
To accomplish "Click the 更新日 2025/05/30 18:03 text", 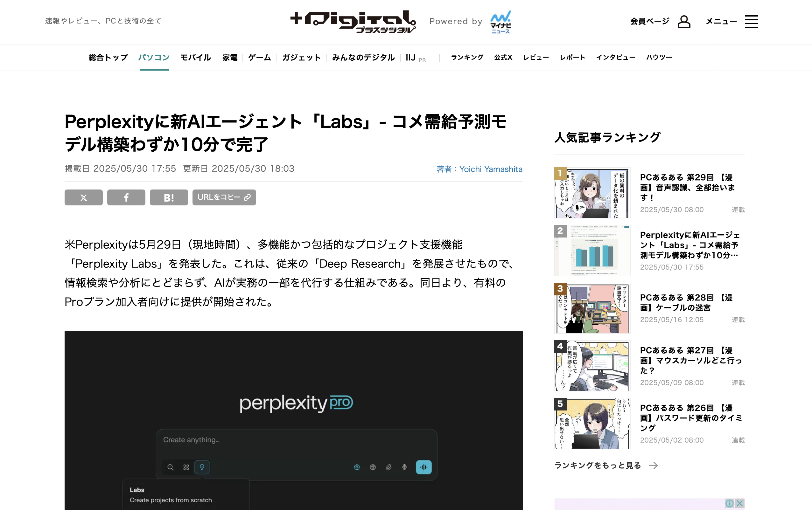I will (239, 169).
